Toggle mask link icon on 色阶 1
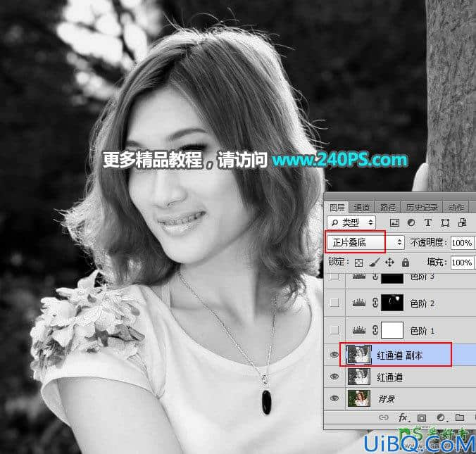Image resolution: width=476 pixels, height=454 pixels. coord(375,330)
